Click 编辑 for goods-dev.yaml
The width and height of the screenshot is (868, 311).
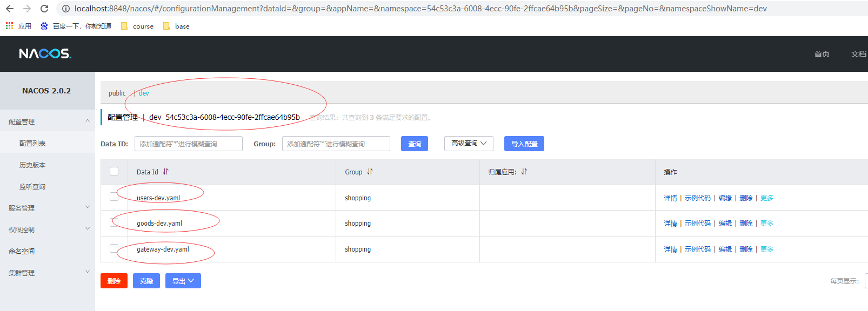tap(725, 224)
